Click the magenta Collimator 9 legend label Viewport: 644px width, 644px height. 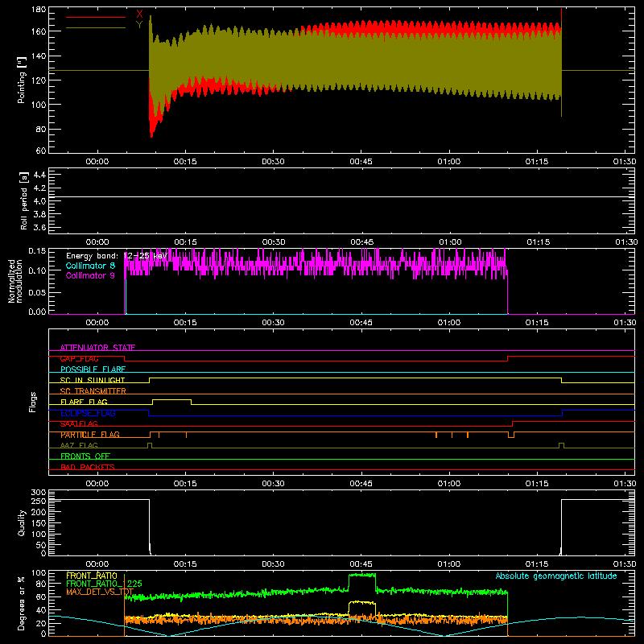[x=90, y=275]
